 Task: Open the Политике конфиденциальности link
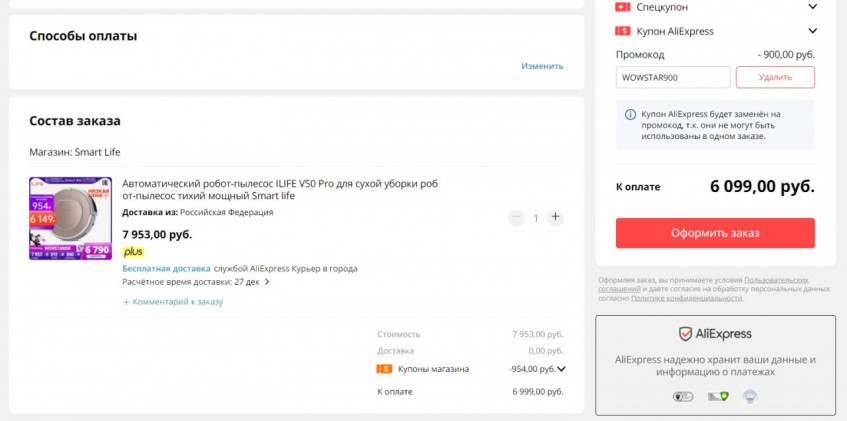coord(686,298)
